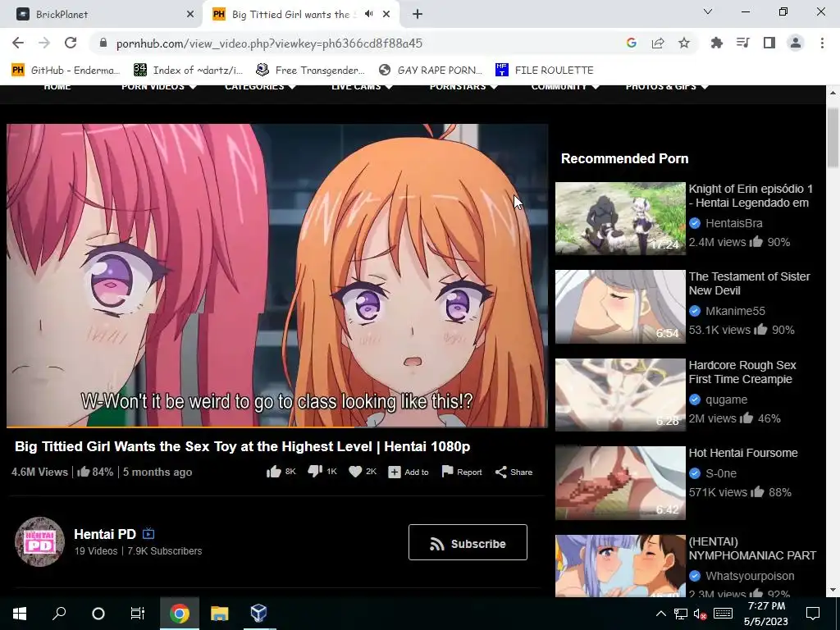Bookmark this page with the star icon
The height and width of the screenshot is (630, 840).
pyautogui.click(x=684, y=43)
